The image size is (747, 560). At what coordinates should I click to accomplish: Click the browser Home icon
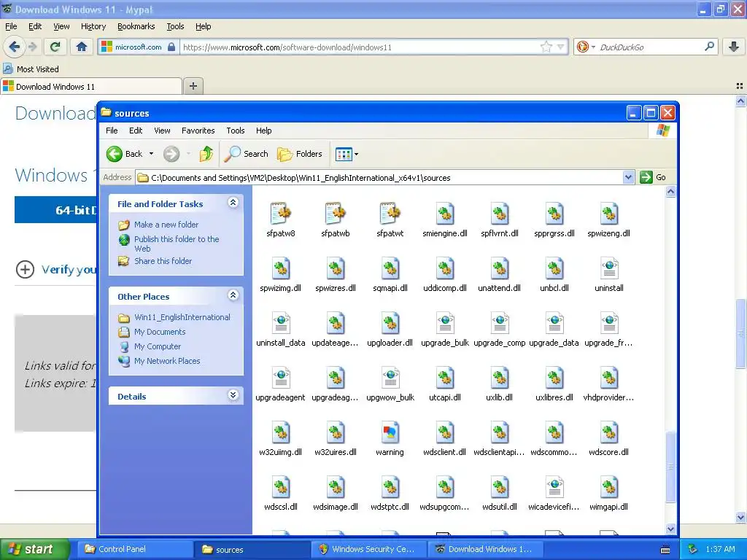(82, 47)
